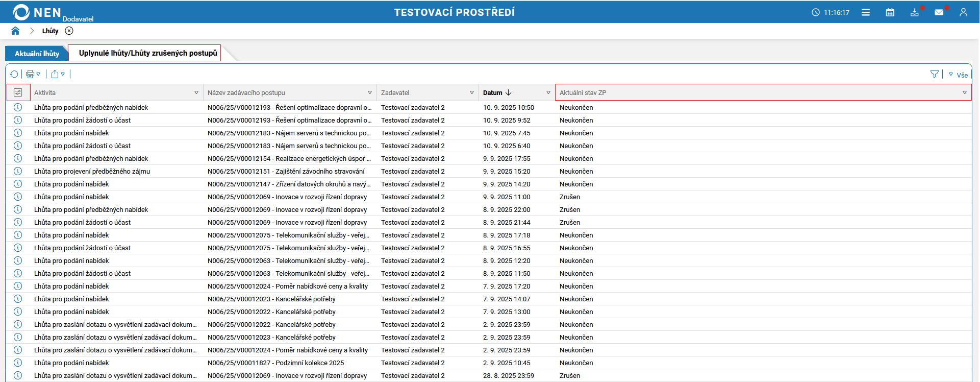This screenshot has width=980, height=382.
Task: Open the print options icon
Action: (x=31, y=74)
